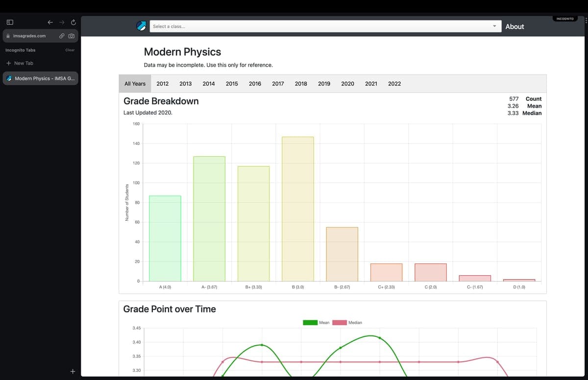
Task: Click the lock icon beside imsagrades.com
Action: [8, 36]
